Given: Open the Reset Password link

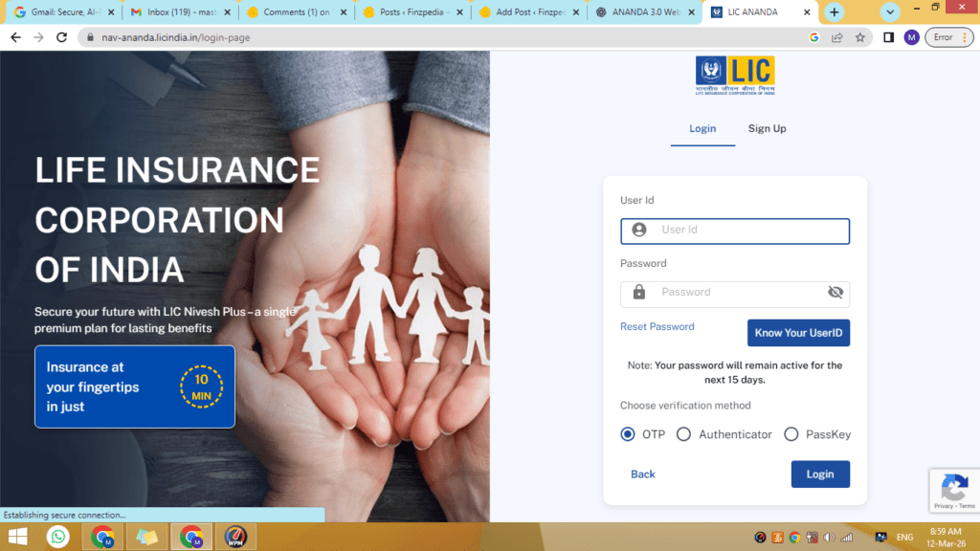Looking at the screenshot, I should click(657, 327).
